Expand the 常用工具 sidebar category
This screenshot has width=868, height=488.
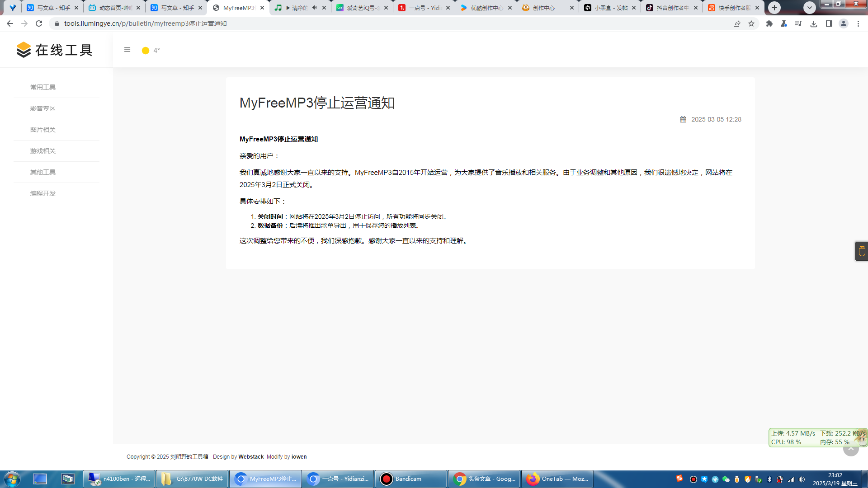(43, 87)
